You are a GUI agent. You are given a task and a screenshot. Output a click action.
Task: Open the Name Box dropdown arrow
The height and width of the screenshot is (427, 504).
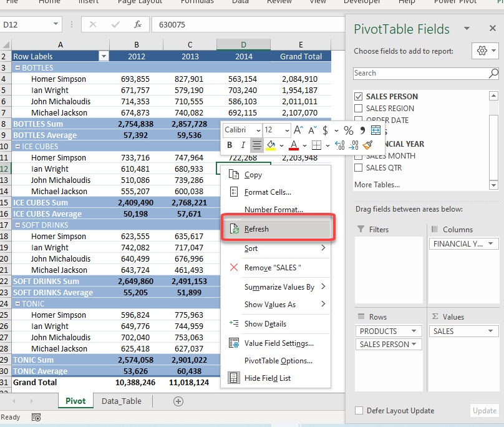coord(56,24)
